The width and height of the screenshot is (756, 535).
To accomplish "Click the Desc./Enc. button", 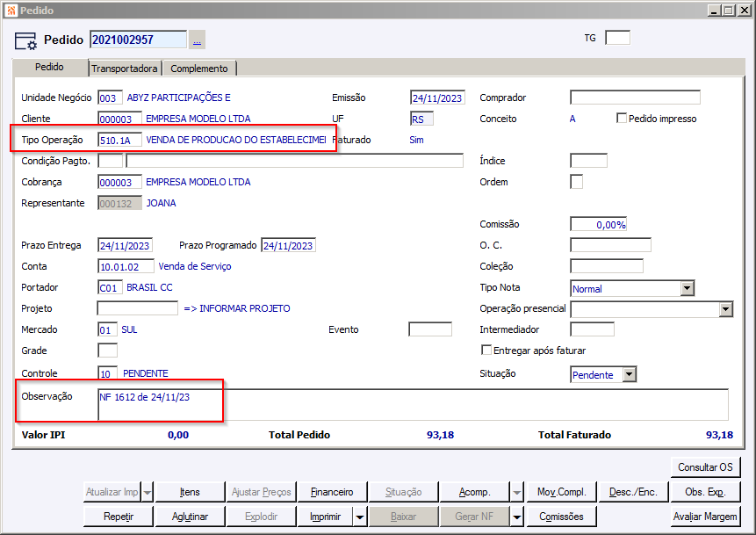I will (633, 492).
